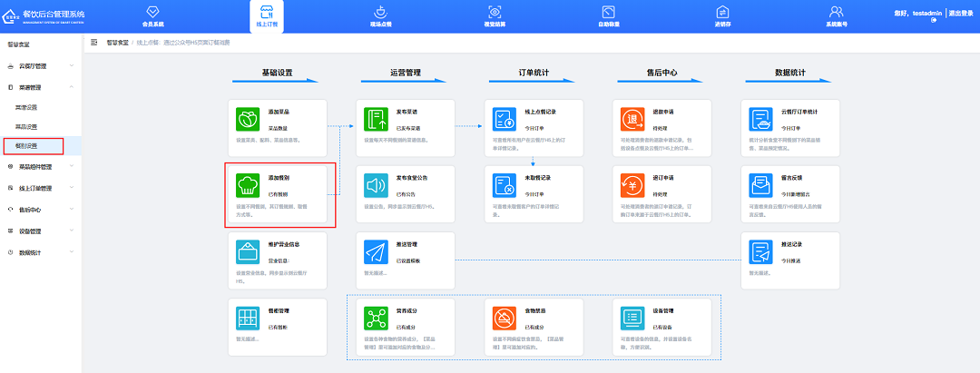The image size is (980, 373).
Task: Open the 发布食堂公告 speaker icon
Action: click(x=375, y=185)
